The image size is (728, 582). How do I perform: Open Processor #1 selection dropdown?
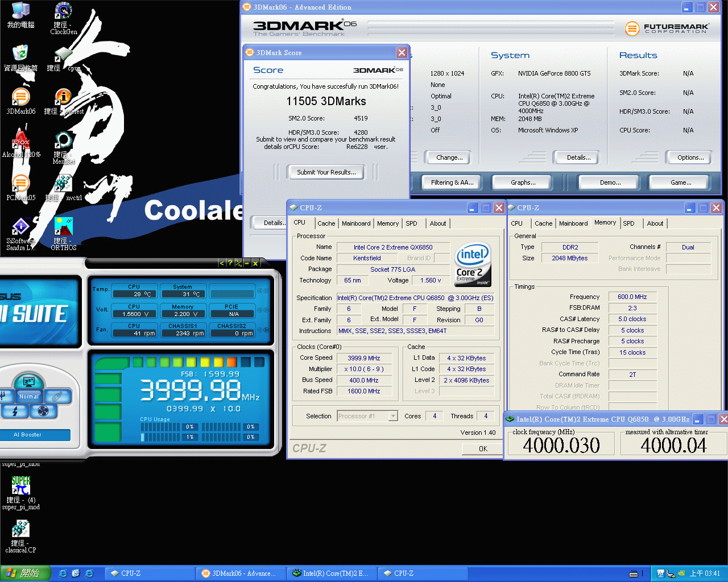click(367, 416)
